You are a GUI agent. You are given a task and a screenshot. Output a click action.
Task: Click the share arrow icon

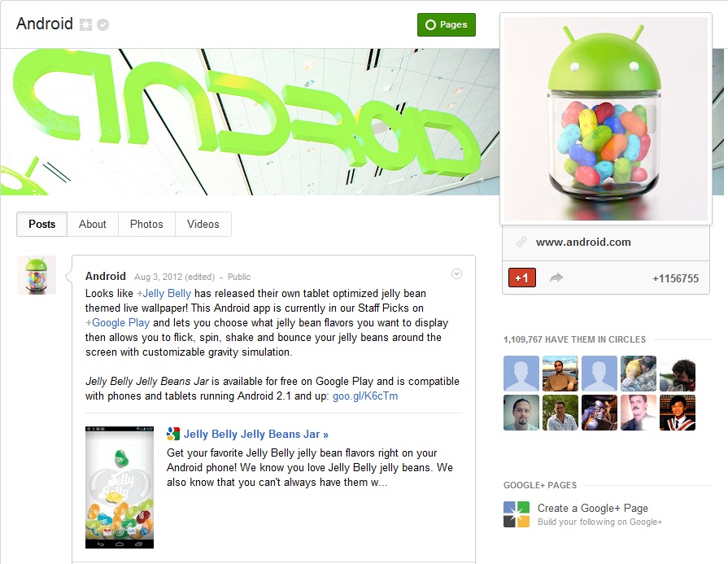(556, 278)
